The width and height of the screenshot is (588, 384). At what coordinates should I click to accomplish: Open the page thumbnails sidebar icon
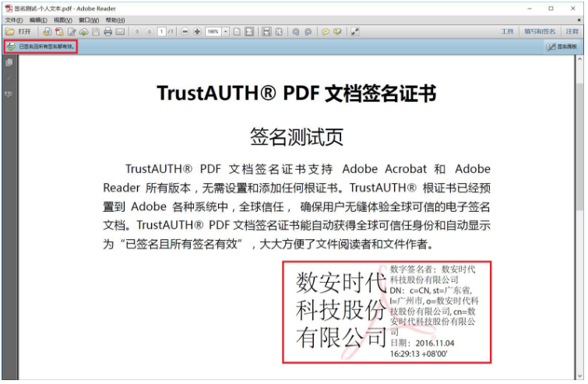coord(9,62)
